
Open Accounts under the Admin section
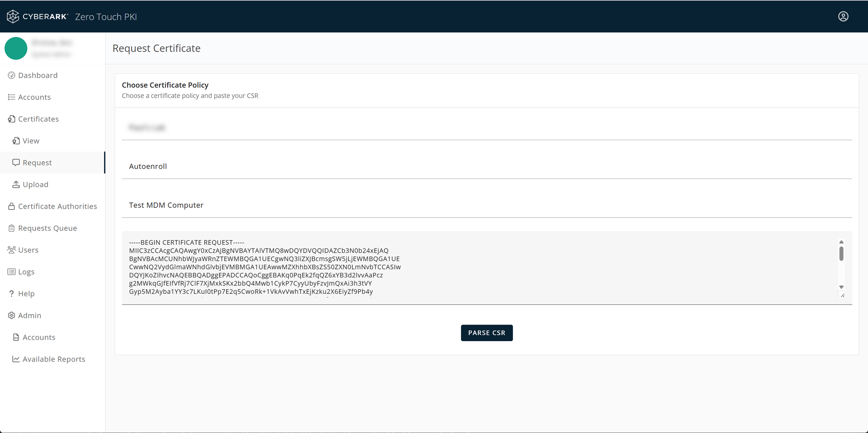coord(39,337)
